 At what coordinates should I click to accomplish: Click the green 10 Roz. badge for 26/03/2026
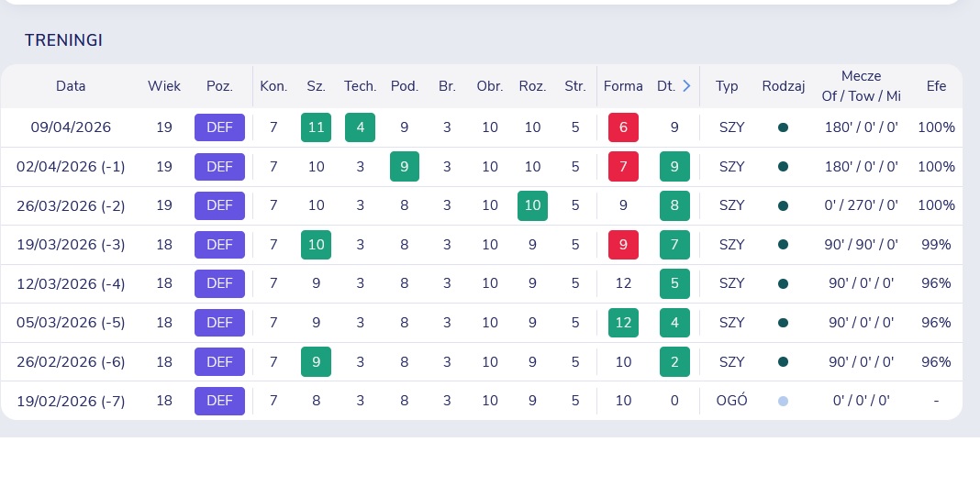(532, 205)
